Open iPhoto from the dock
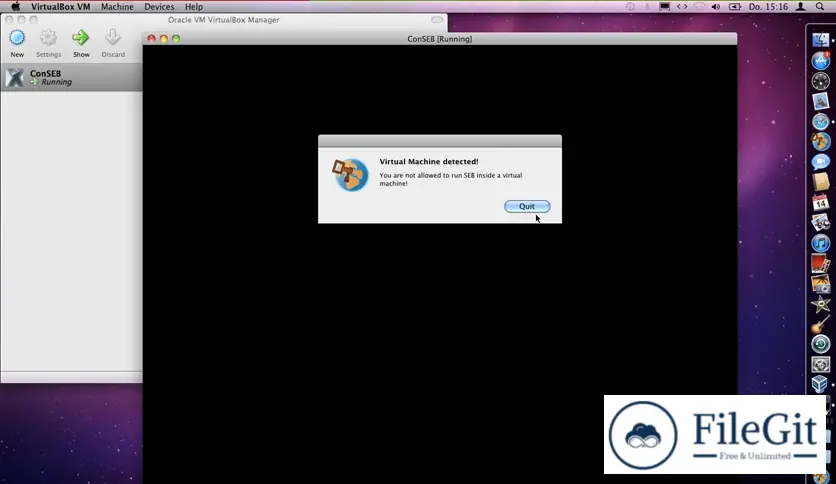 (821, 284)
